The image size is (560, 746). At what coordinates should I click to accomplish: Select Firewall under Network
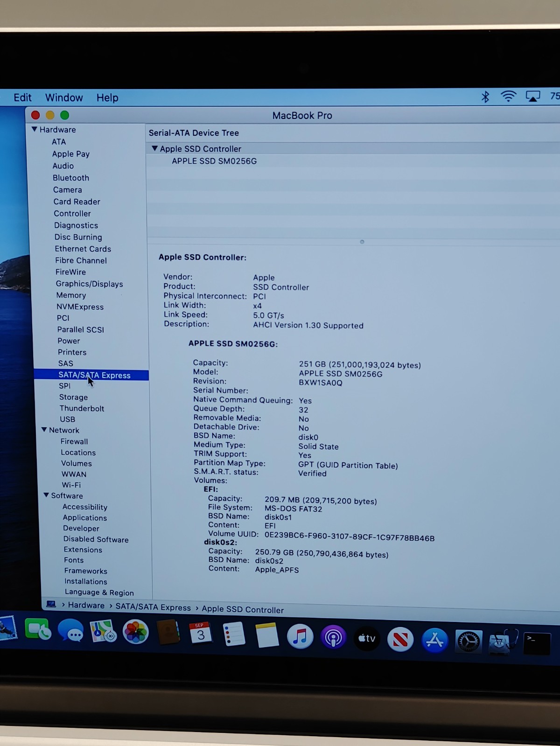click(74, 441)
